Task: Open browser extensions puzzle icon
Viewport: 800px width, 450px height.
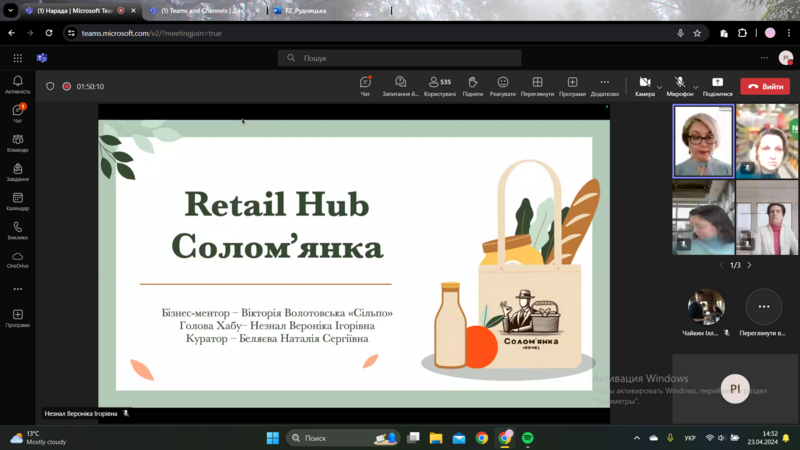Action: click(742, 33)
